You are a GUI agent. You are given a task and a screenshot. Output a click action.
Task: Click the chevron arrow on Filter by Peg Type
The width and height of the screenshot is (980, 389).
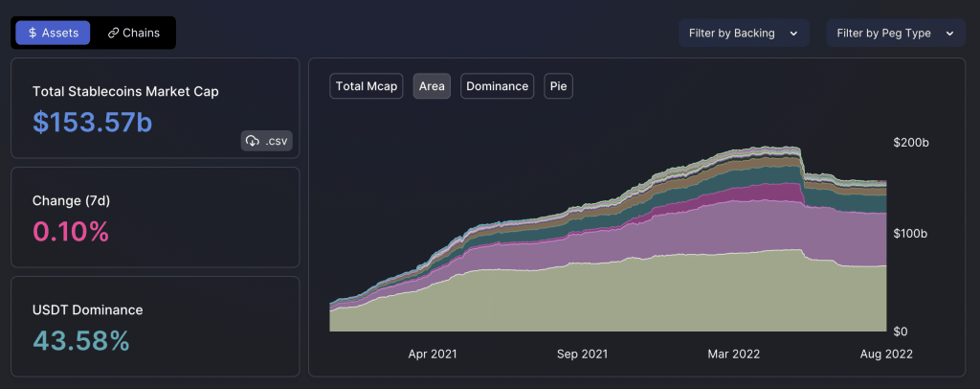948,33
